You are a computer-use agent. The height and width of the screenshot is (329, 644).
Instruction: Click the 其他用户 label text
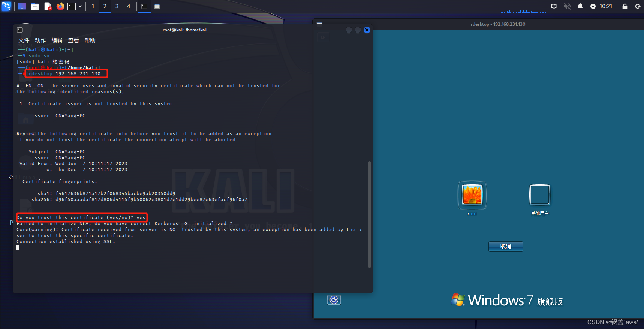point(540,214)
